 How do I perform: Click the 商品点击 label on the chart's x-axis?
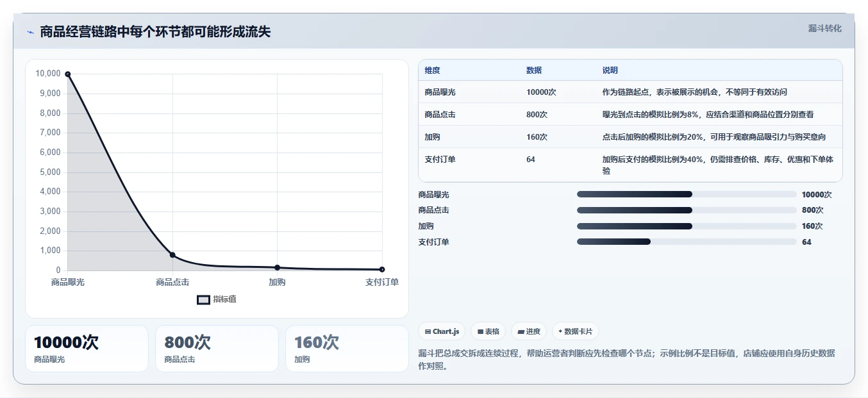click(172, 283)
